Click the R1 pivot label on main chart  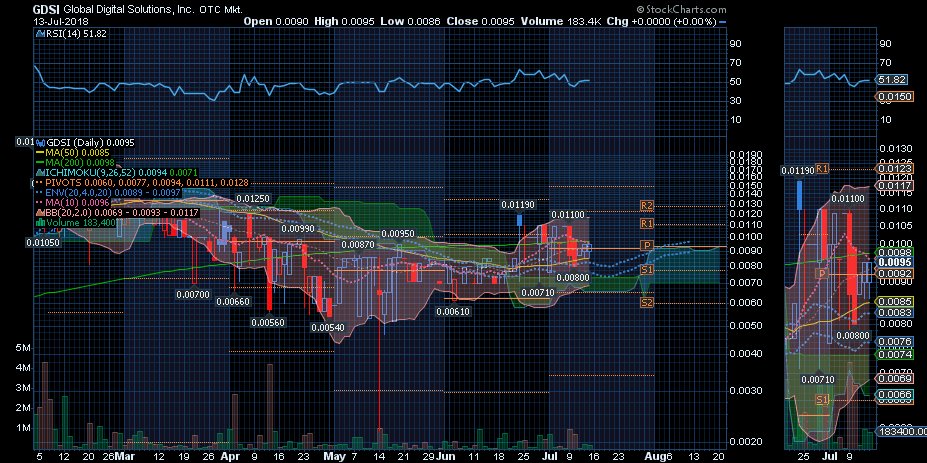pyautogui.click(x=647, y=224)
